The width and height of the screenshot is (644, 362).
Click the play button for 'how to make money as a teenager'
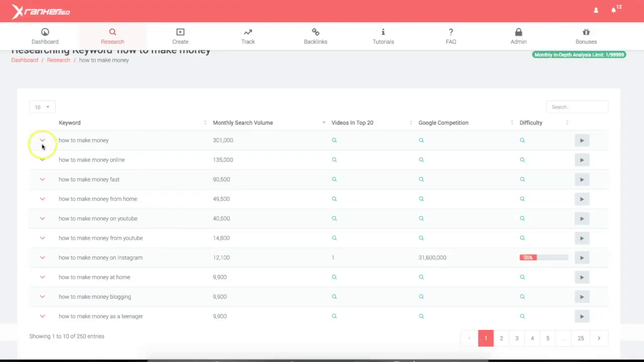click(582, 316)
